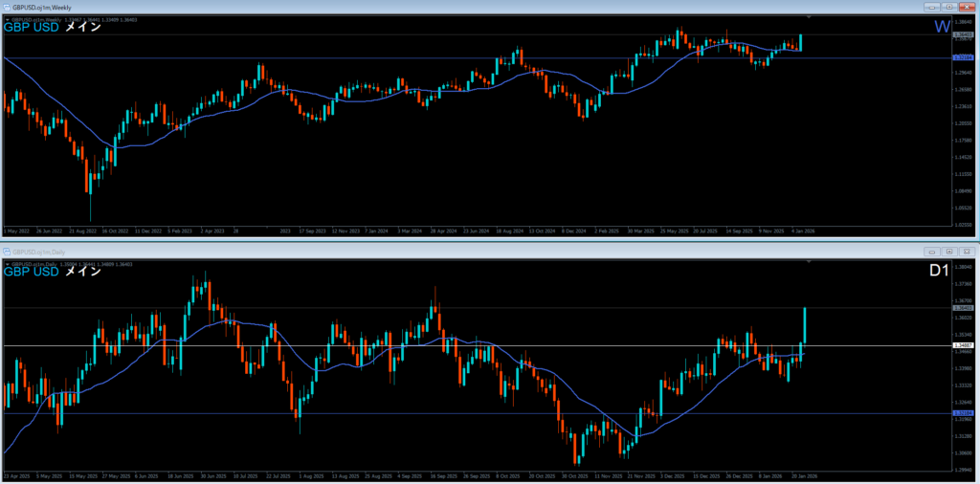
Task: Click the Weekly chart window document icon
Action: [x=7, y=7]
